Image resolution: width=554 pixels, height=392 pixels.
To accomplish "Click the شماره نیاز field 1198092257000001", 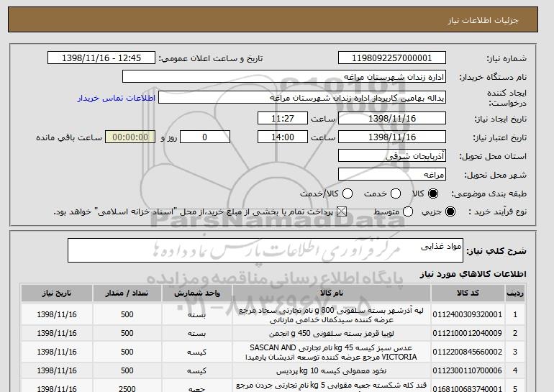I will (x=392, y=58).
